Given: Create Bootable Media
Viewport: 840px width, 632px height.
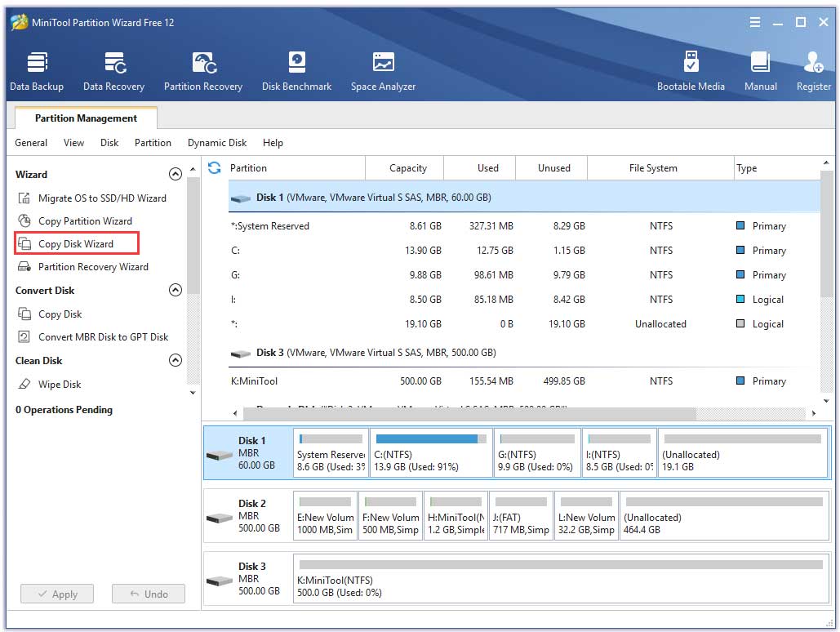Looking at the screenshot, I should (x=691, y=71).
